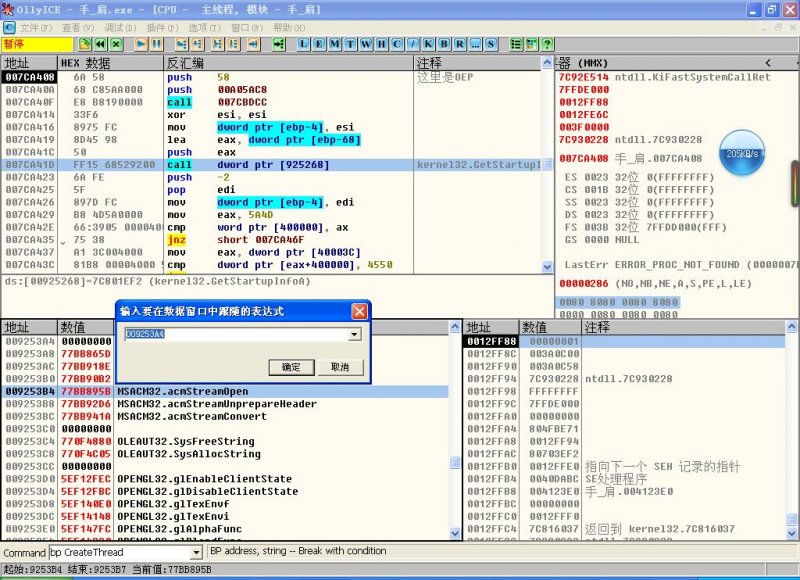This screenshot has height=580, width=800.
Task: Click the registers panel left arrow header
Action: (768, 63)
